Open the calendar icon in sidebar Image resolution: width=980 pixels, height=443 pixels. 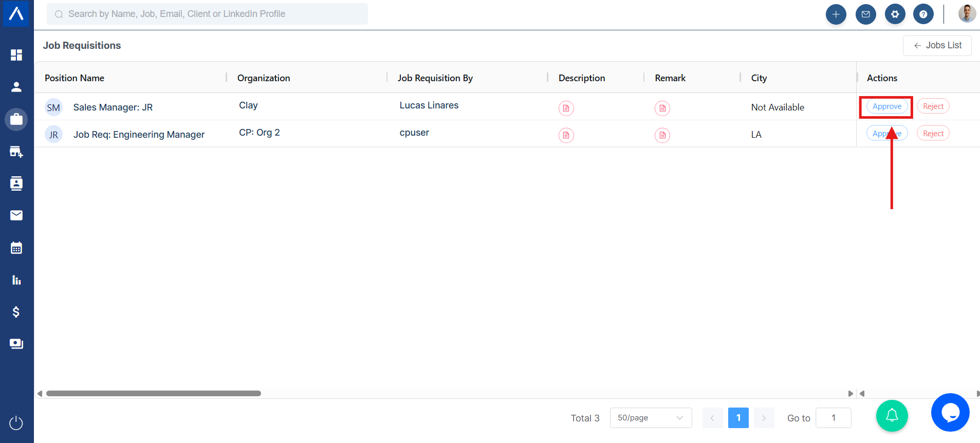(x=16, y=248)
